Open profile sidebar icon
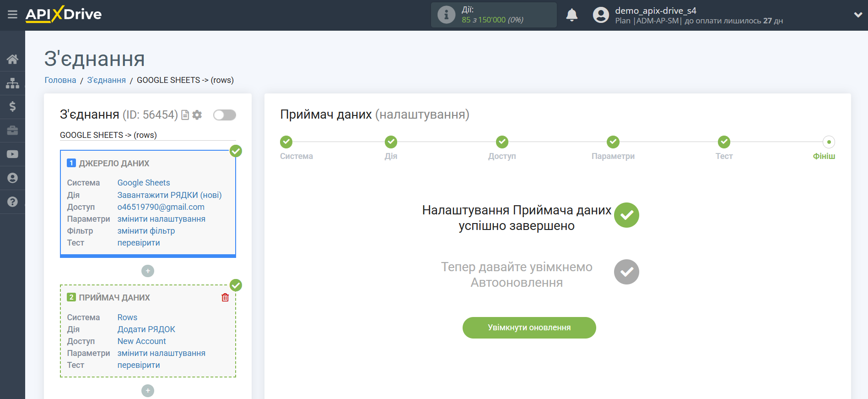The width and height of the screenshot is (868, 399). pyautogui.click(x=12, y=178)
